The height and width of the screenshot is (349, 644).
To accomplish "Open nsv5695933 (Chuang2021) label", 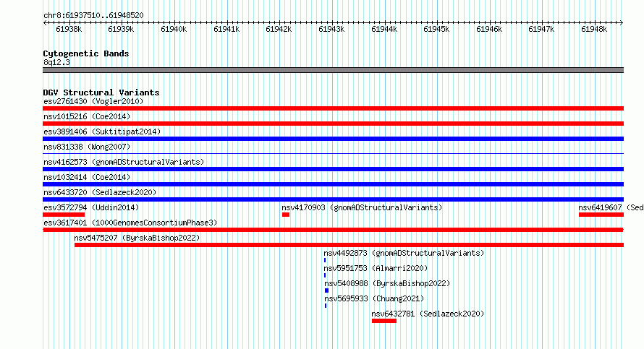I will coord(374,298).
